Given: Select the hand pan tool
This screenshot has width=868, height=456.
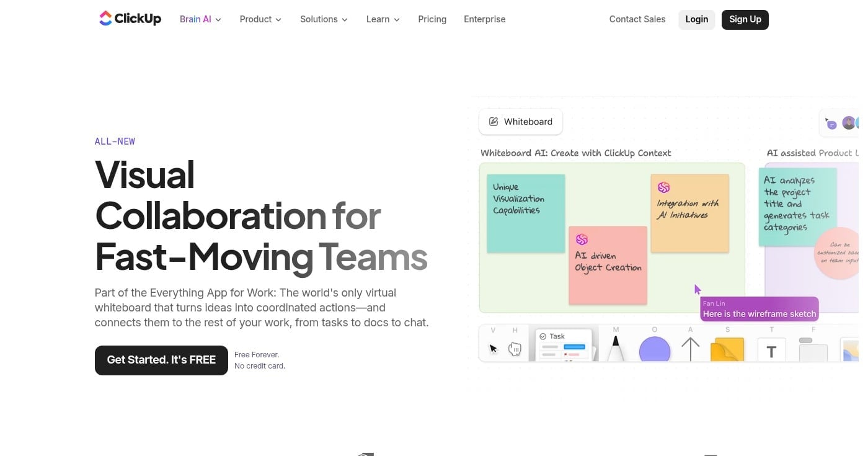Looking at the screenshot, I should [515, 349].
